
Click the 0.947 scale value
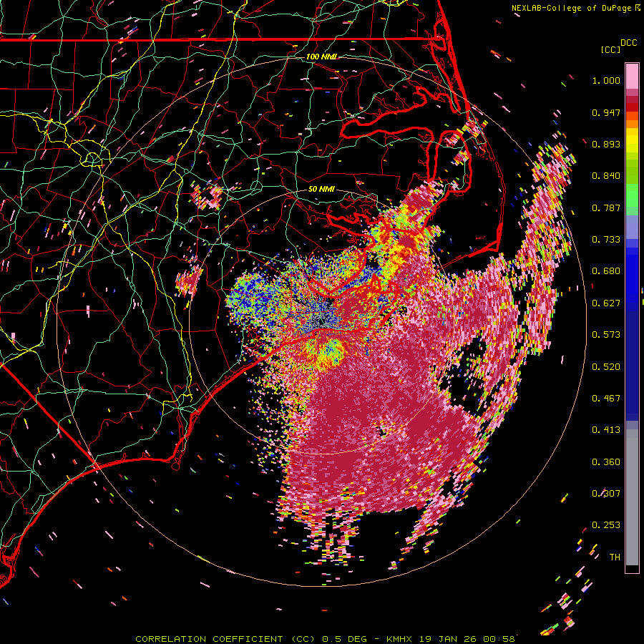coord(606,112)
